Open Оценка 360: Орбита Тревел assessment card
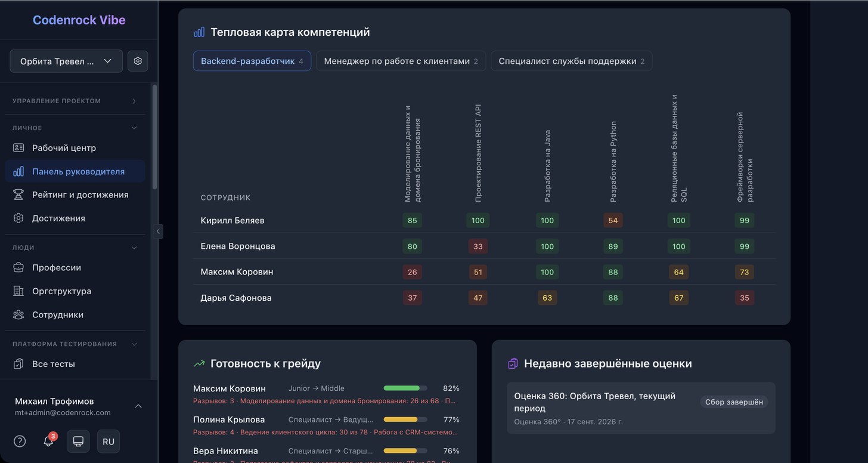Viewport: 868px width, 463px height. point(641,408)
